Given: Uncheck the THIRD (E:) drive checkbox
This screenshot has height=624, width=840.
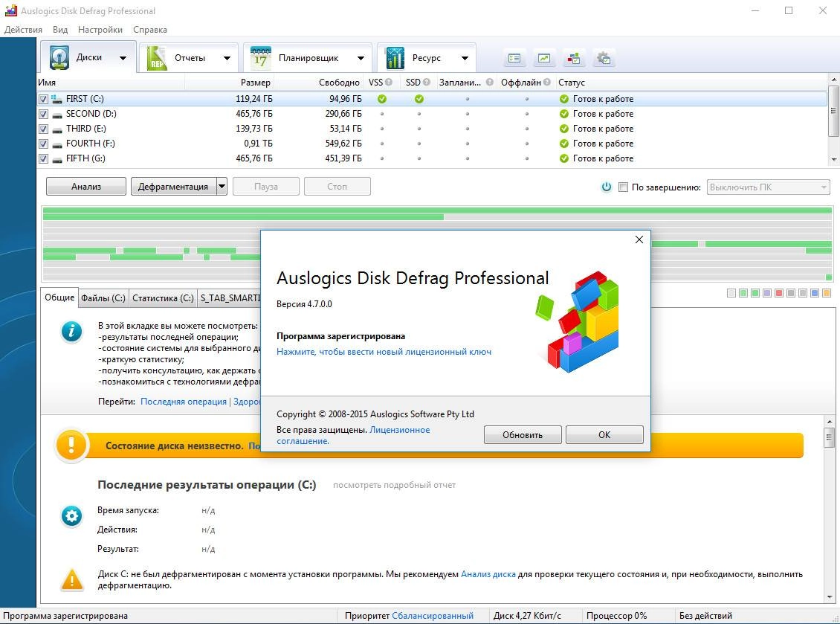Looking at the screenshot, I should click(43, 129).
